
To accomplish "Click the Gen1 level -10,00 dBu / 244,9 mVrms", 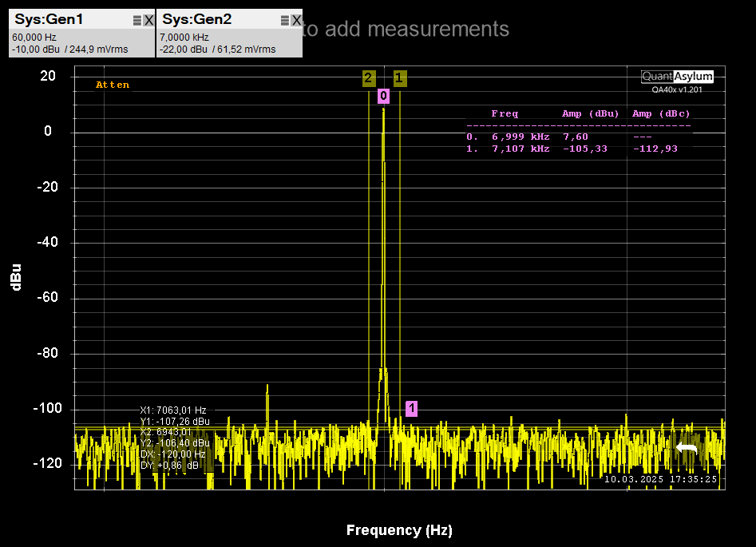I will [70, 50].
